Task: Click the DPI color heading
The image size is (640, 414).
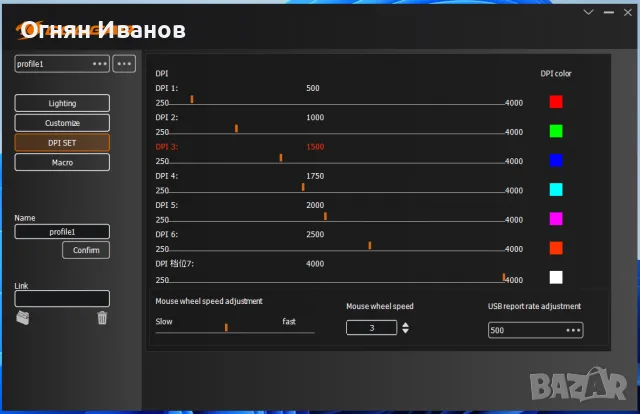Action: coord(556,73)
